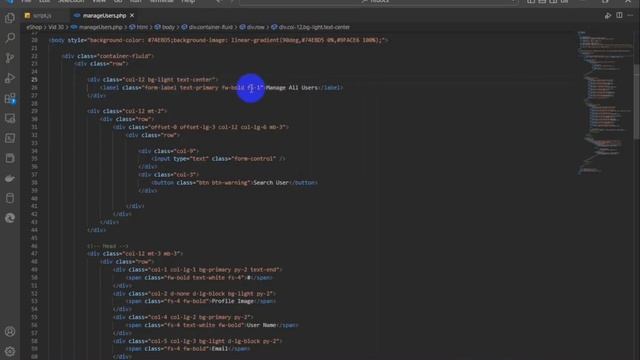Click the body breadcrumb

tap(165, 27)
